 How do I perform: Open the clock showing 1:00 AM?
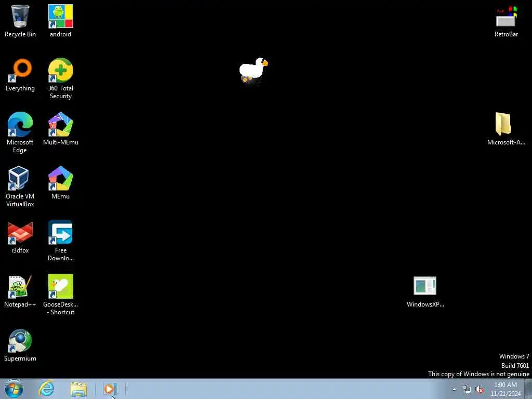[506, 389]
